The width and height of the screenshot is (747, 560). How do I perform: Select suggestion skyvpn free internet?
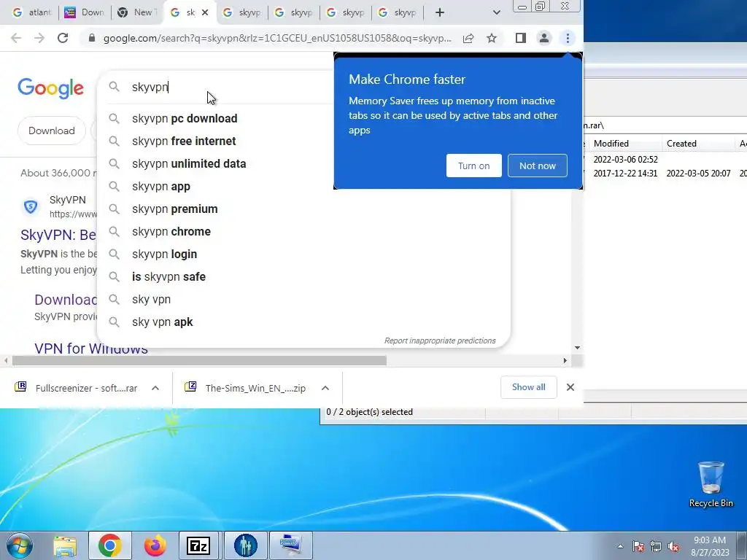click(x=184, y=141)
